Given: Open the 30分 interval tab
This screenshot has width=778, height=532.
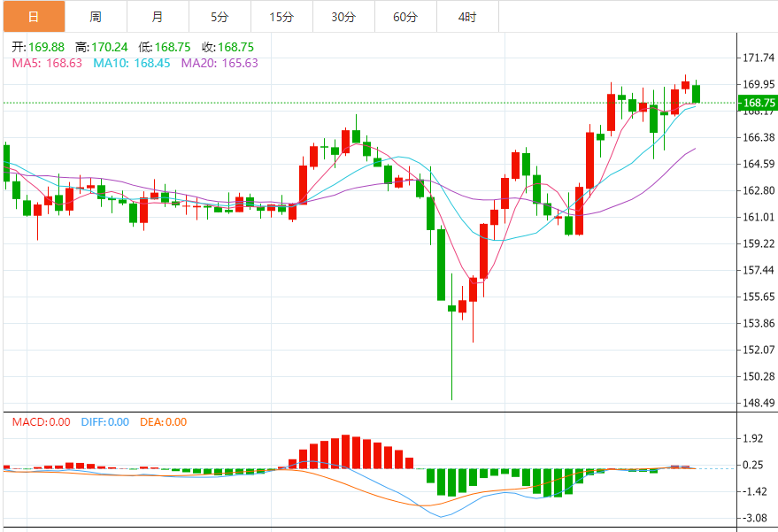Looking at the screenshot, I should coord(343,17).
